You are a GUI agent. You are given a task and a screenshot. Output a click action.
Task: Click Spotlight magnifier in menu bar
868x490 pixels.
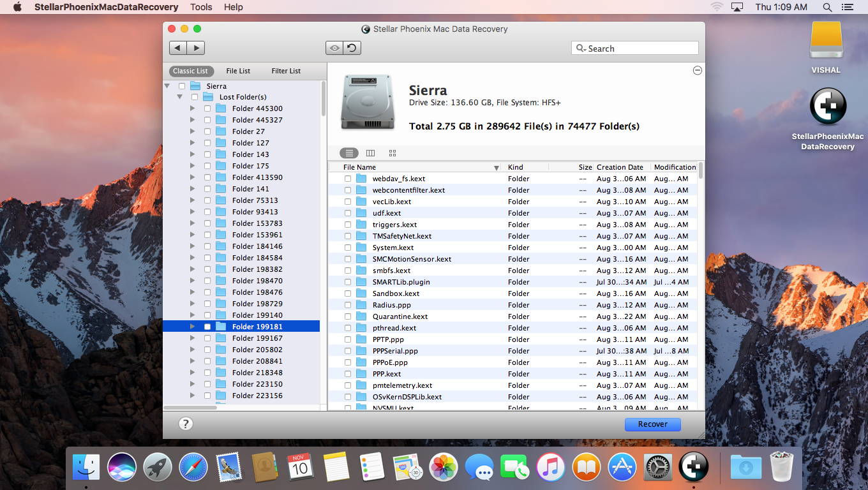828,7
